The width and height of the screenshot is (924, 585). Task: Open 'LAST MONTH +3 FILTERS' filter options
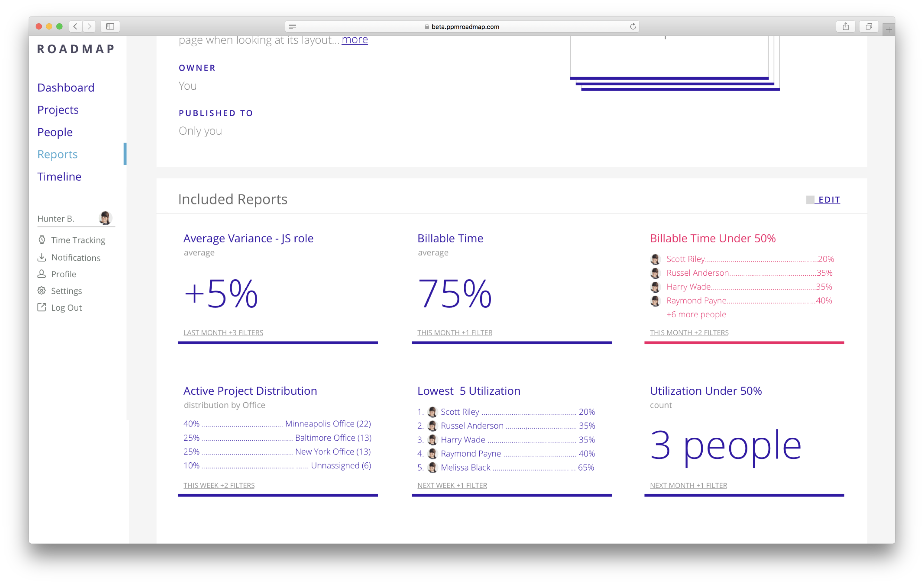[223, 333]
